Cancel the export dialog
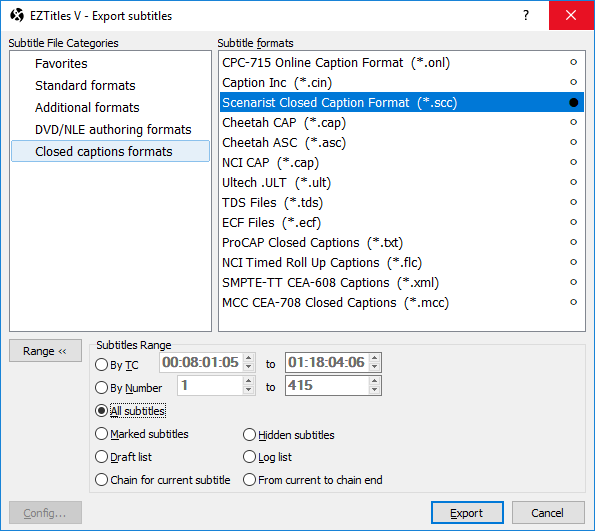The width and height of the screenshot is (595, 531). point(548,513)
